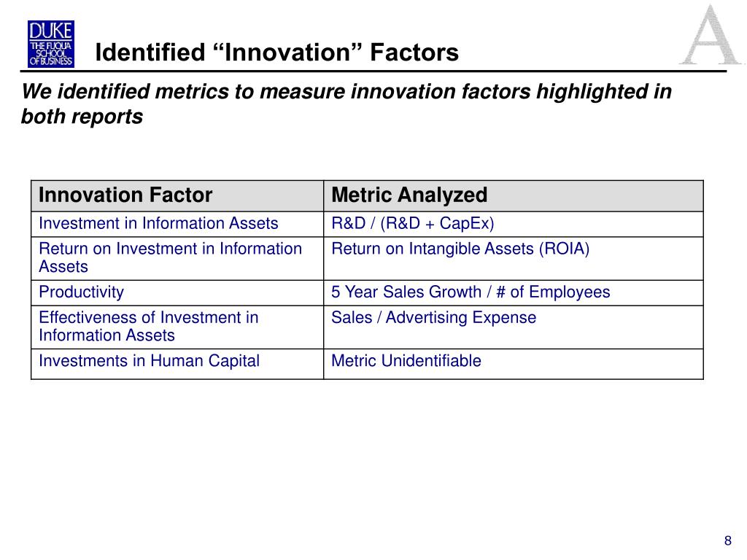Select Return on Investment in Information Assets
Viewport: 747px width, 560px height.
click(177, 258)
